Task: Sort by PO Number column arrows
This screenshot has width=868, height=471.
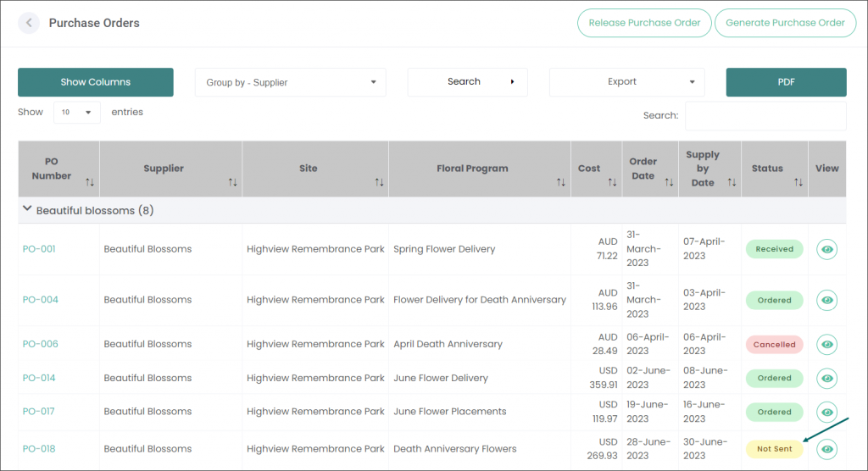Action: coord(90,182)
